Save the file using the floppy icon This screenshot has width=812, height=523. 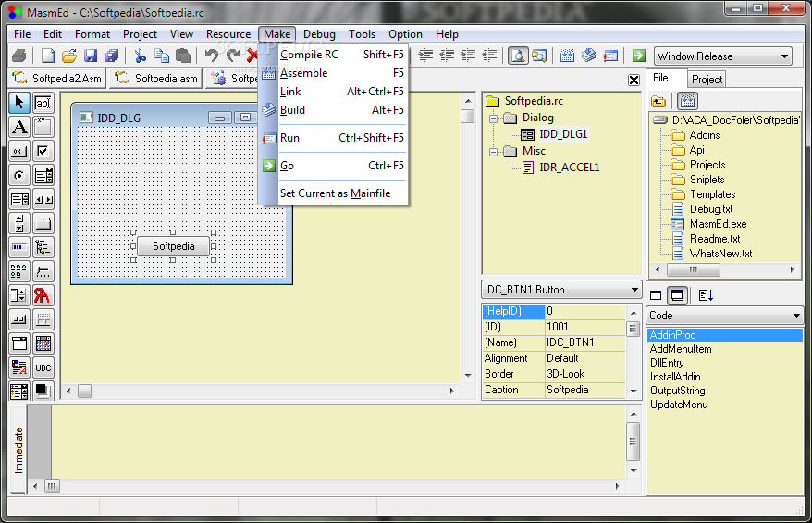[91, 56]
